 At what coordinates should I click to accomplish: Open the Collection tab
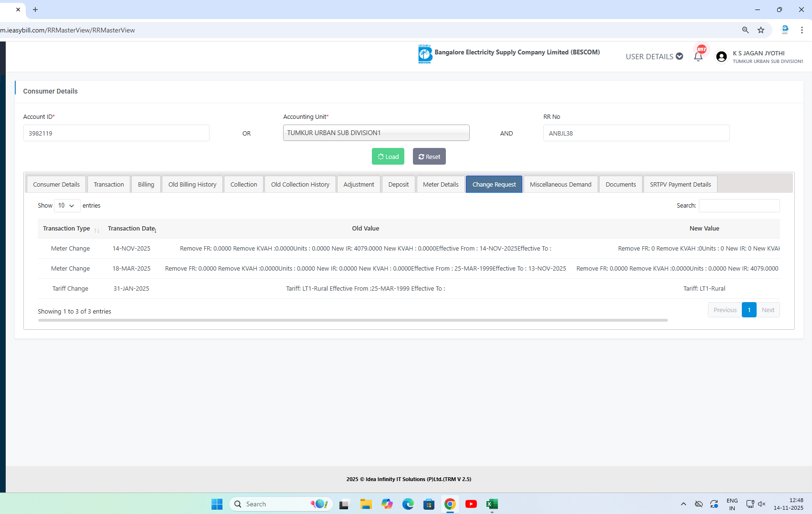click(244, 185)
